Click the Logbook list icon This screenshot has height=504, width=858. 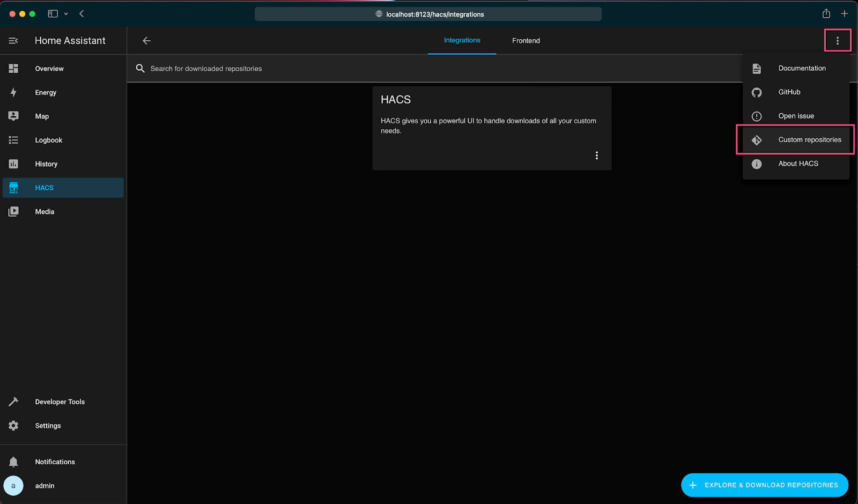pyautogui.click(x=13, y=140)
